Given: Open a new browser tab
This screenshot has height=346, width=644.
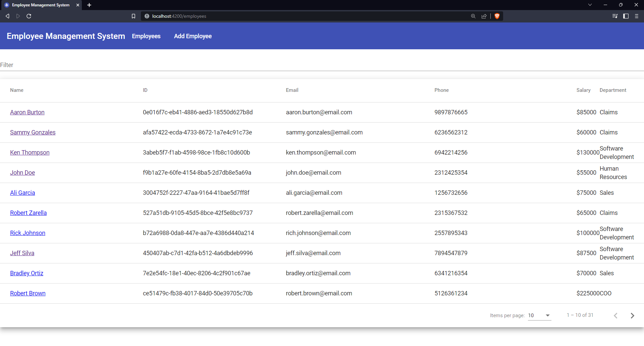Looking at the screenshot, I should point(89,5).
